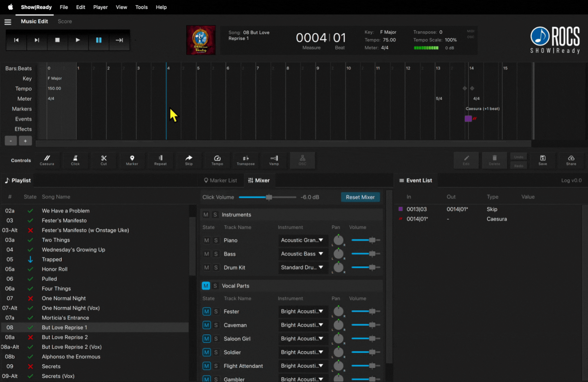Mute the Piano track

coord(206,241)
